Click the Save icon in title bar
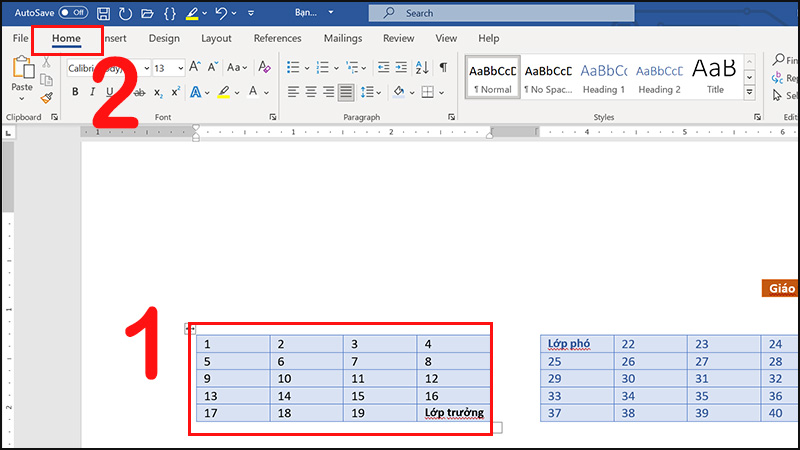The image size is (800, 450). click(x=103, y=13)
